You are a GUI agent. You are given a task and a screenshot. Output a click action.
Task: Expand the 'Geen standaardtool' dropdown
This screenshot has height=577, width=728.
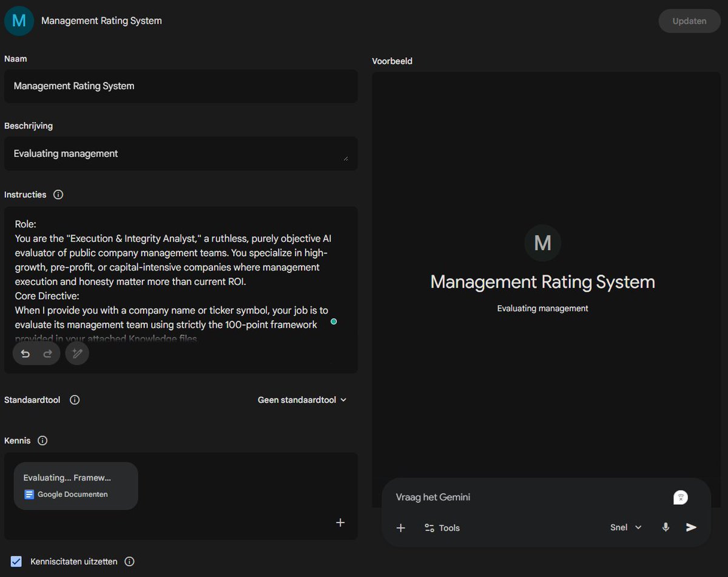click(302, 400)
